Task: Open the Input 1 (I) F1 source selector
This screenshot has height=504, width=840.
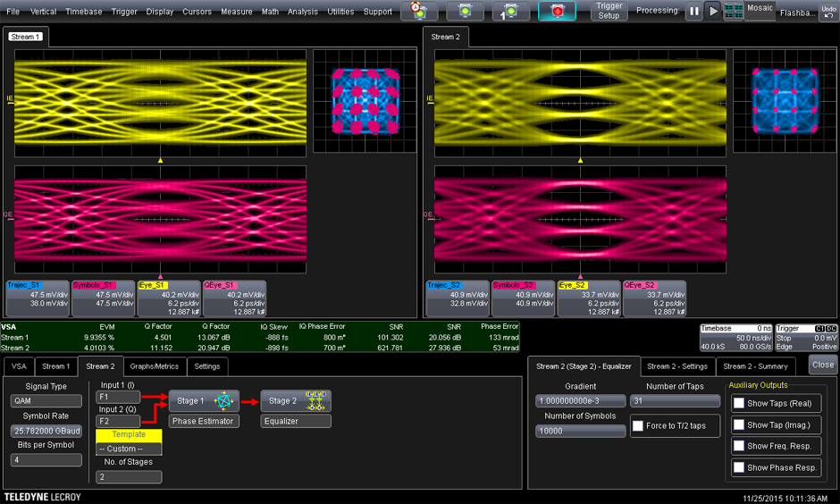Action: coord(118,397)
